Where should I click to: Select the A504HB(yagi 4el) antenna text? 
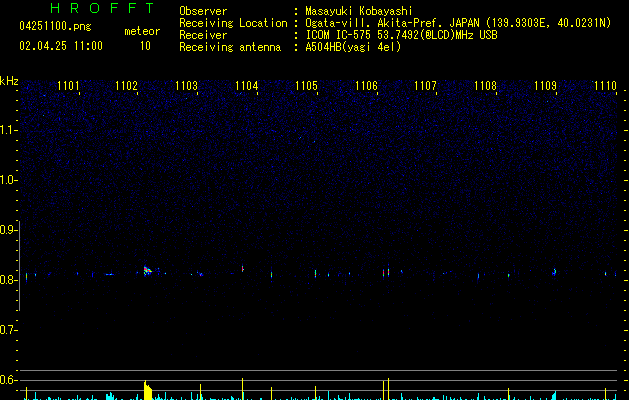(353, 47)
